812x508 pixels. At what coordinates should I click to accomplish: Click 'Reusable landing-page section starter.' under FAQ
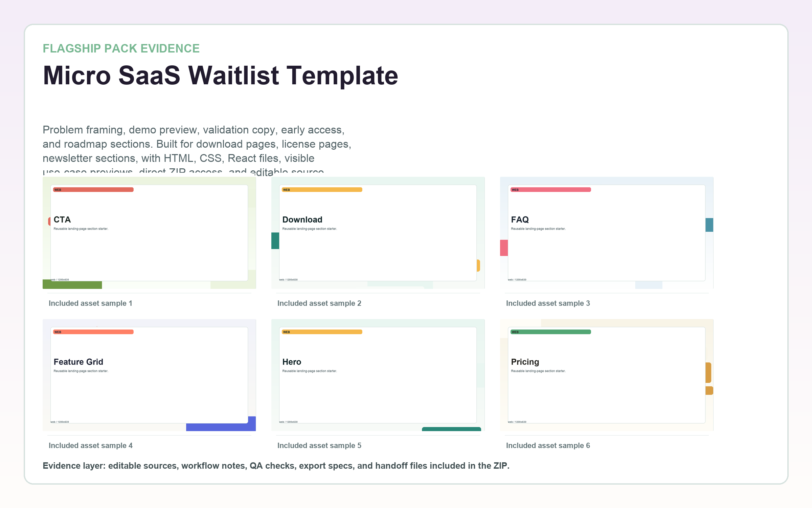[x=538, y=229]
